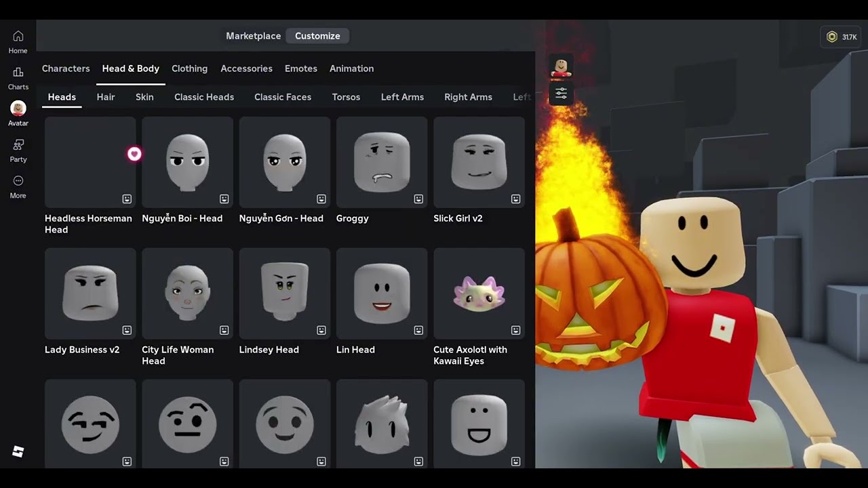Click bundle icon on Groggy head
This screenshot has width=868, height=488.
coord(418,199)
